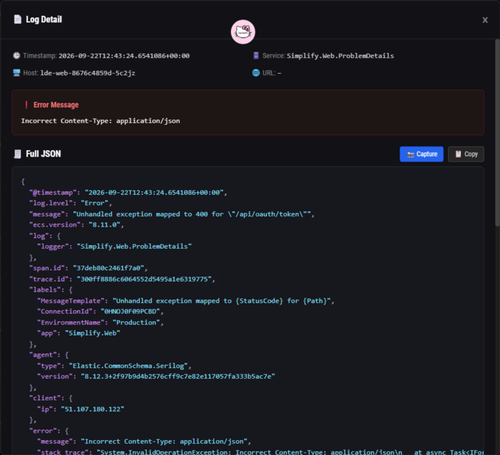500x455 pixels.
Task: Click the "ConnectionId" JSON line
Action: click(x=101, y=311)
